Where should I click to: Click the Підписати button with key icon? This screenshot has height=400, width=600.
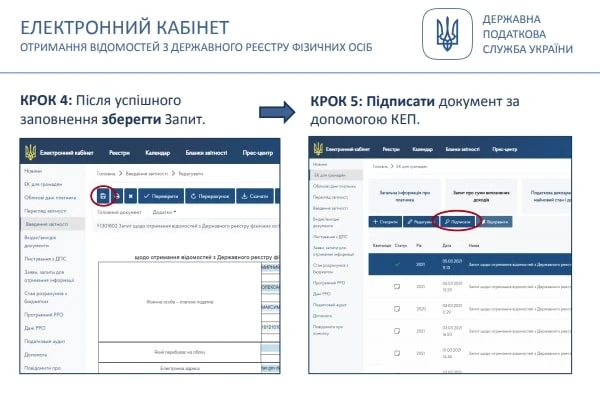(x=458, y=222)
